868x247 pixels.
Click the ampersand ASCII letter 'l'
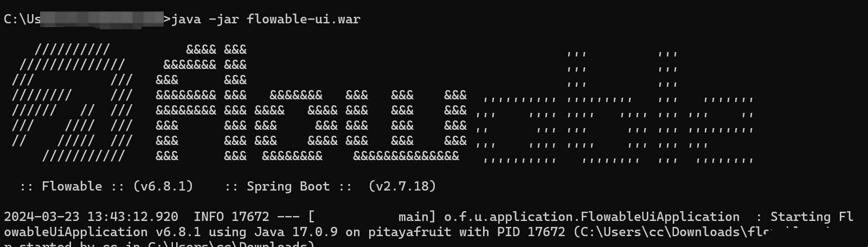coord(235,103)
